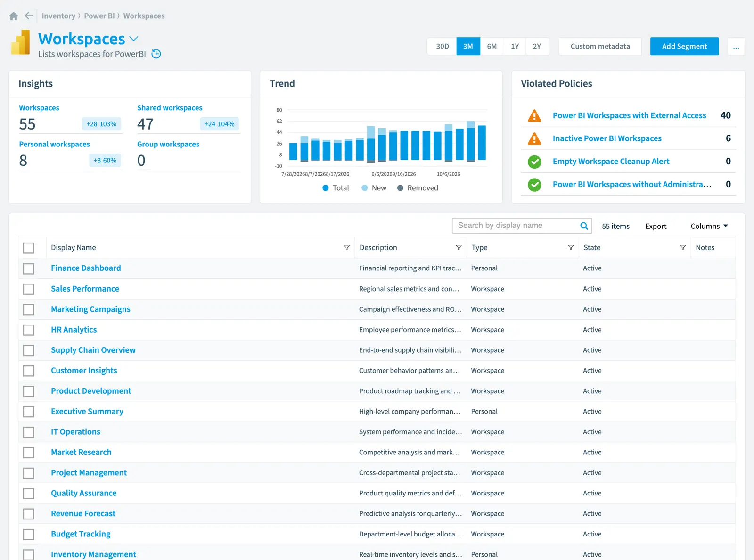
Task: Check the IT Operations row checkbox
Action: (29, 432)
